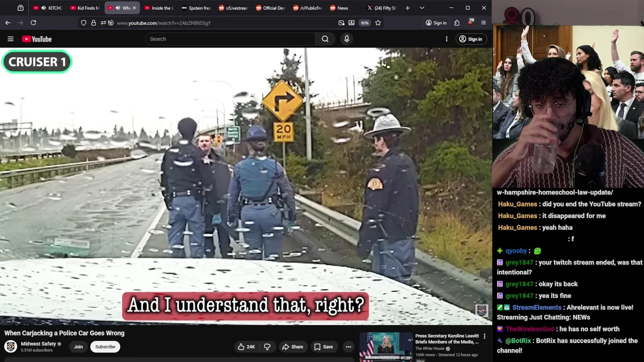Screen dimensions: 644x362
Task: Open the Firefox application hamburger menu
Action: (x=484, y=23)
